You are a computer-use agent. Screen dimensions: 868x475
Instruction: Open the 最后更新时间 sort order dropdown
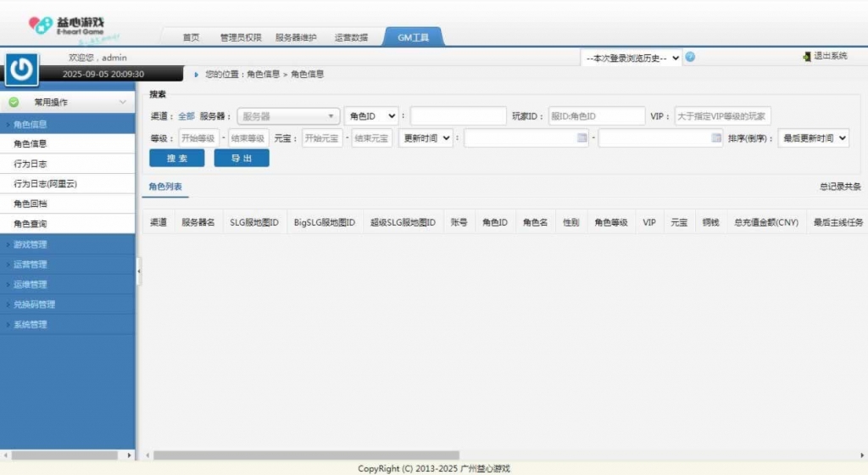point(813,138)
